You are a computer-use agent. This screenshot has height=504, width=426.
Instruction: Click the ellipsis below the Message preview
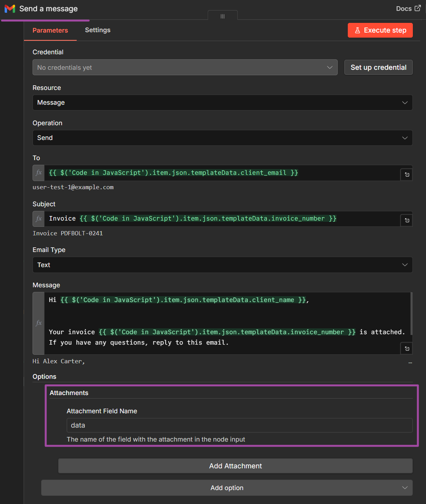(x=410, y=362)
